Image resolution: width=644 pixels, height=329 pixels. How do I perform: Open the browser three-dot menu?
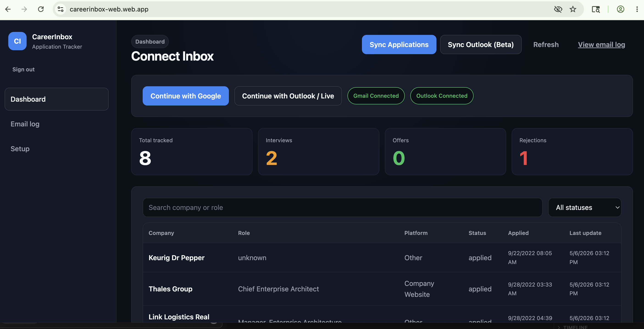tap(637, 9)
